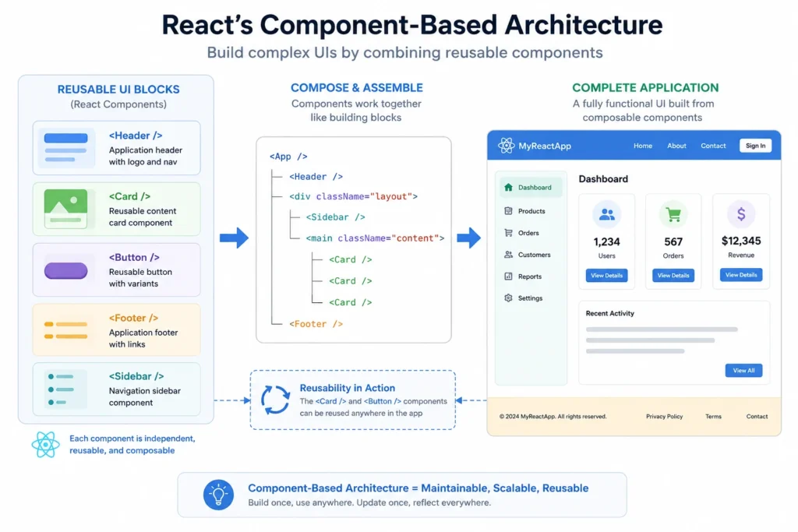Click the 'Reusability in Action' heading
The height and width of the screenshot is (532, 798).
click(x=347, y=388)
